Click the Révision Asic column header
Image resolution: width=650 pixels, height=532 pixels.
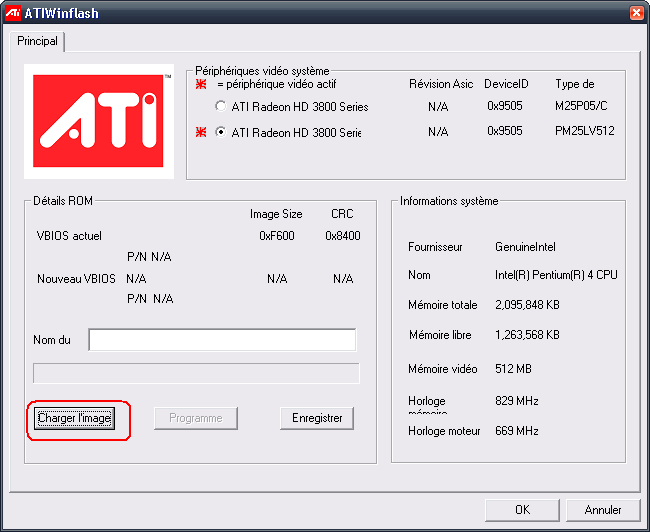point(441,84)
